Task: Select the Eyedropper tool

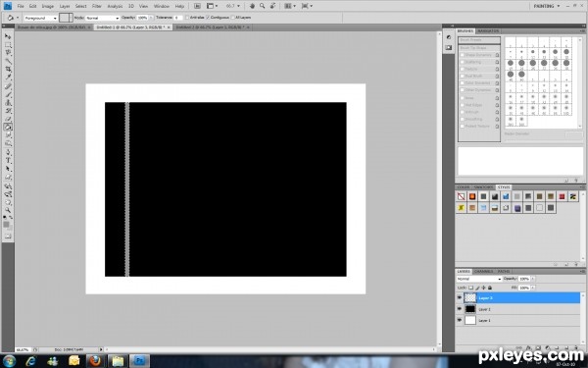Action: (8, 78)
